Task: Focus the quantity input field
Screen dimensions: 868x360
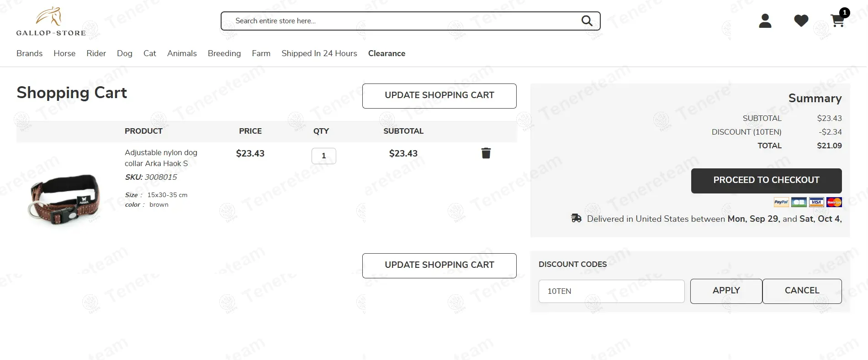Action: click(x=323, y=156)
